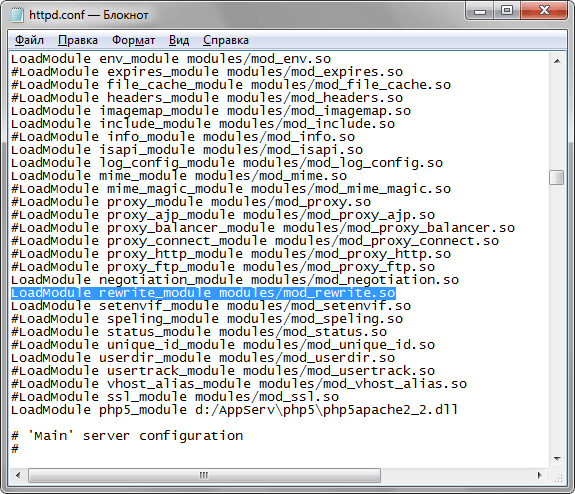Click the mime_magic_module line
575x494 pixels.
[231, 189]
